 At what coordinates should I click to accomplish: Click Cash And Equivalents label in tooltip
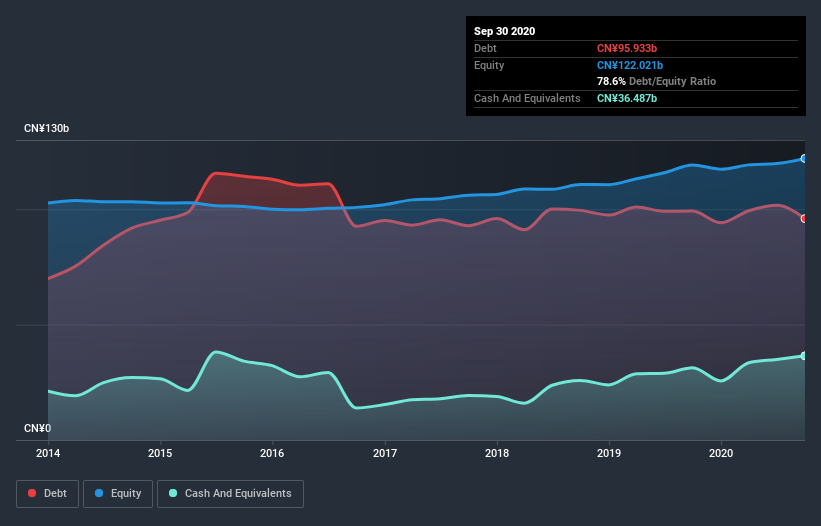(527, 98)
